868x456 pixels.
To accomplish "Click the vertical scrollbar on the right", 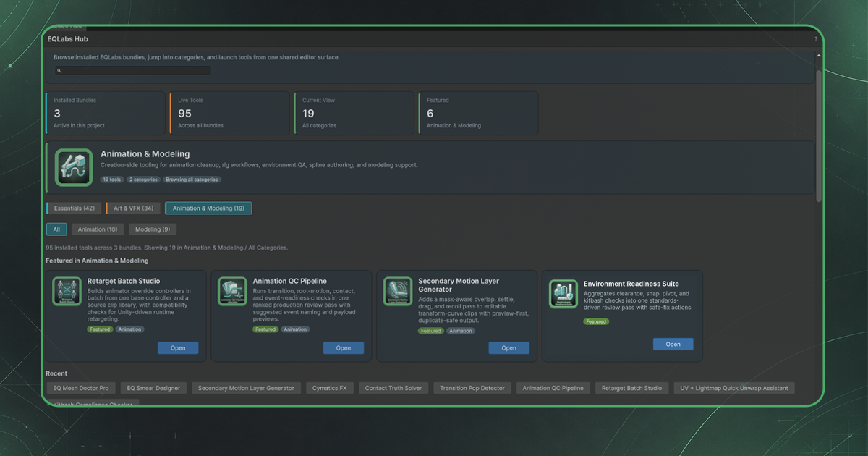I will (x=819, y=136).
